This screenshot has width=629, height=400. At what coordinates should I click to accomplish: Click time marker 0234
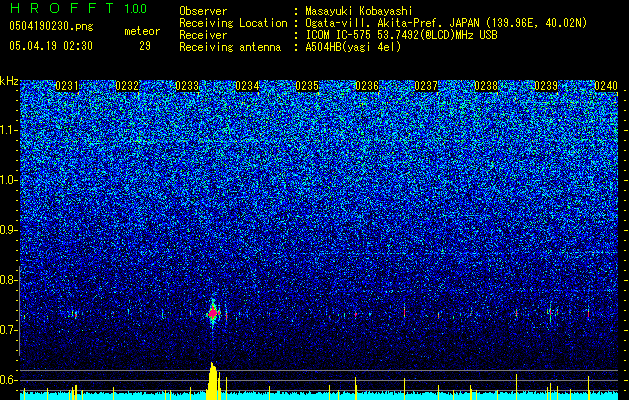[x=247, y=86]
